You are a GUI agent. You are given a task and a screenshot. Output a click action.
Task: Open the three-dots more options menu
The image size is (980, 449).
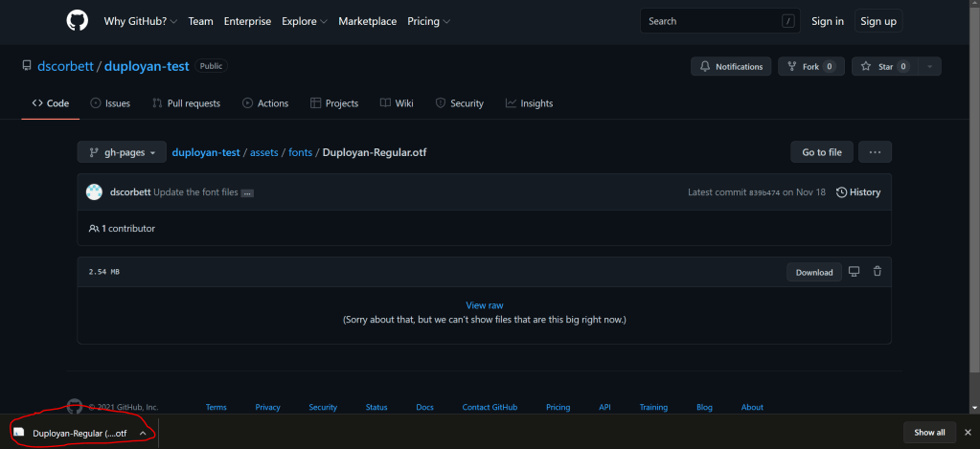point(875,152)
